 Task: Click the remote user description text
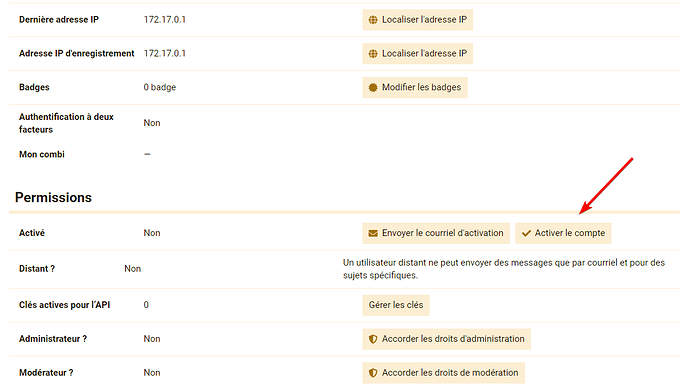coord(504,269)
